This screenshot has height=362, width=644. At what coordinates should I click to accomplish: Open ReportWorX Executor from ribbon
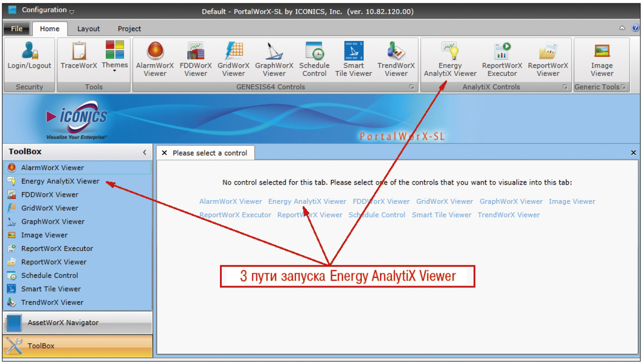click(x=502, y=60)
